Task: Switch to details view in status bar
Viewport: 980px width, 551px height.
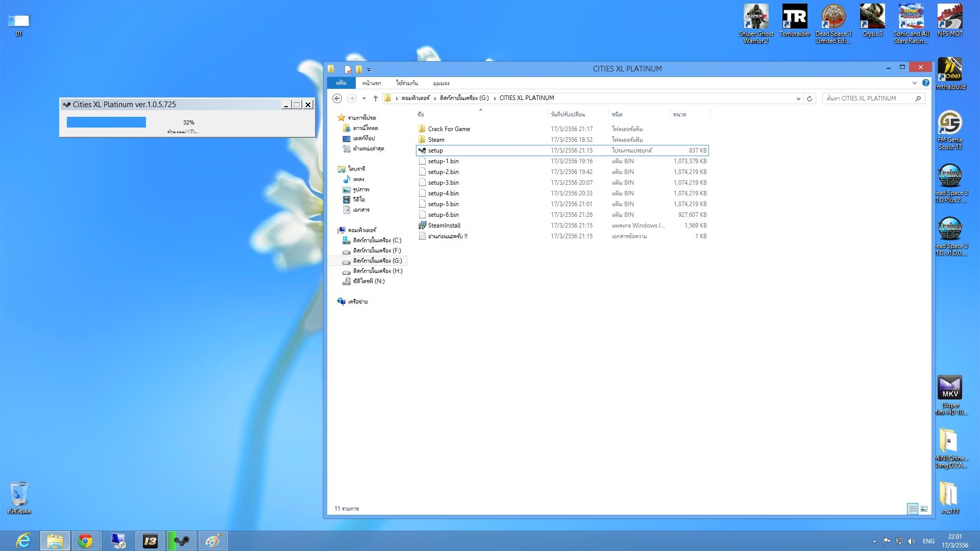Action: pos(912,509)
